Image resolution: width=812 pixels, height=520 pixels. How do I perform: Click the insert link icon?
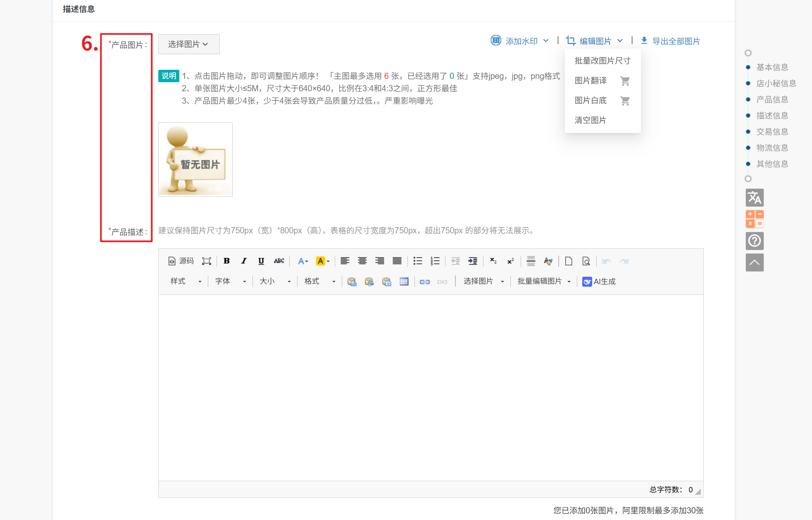[424, 282]
